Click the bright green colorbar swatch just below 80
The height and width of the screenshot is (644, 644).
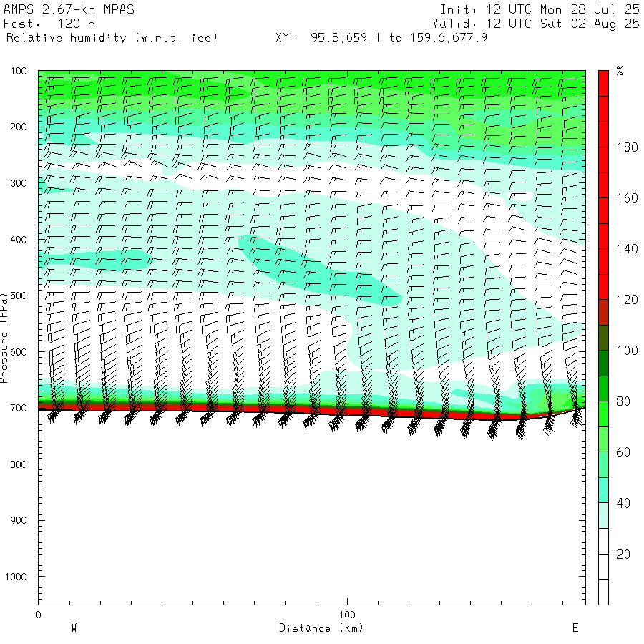(603, 414)
